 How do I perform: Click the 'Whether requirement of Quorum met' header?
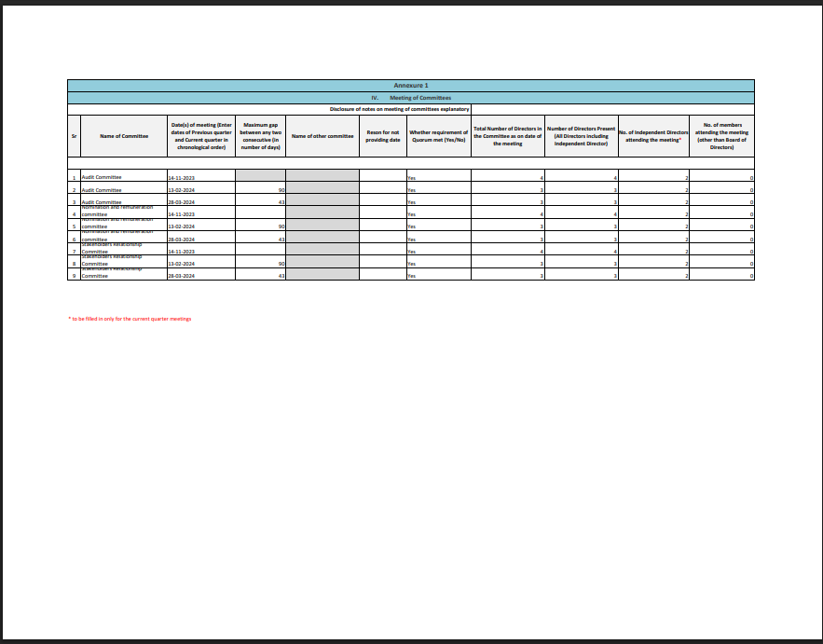[x=438, y=136]
